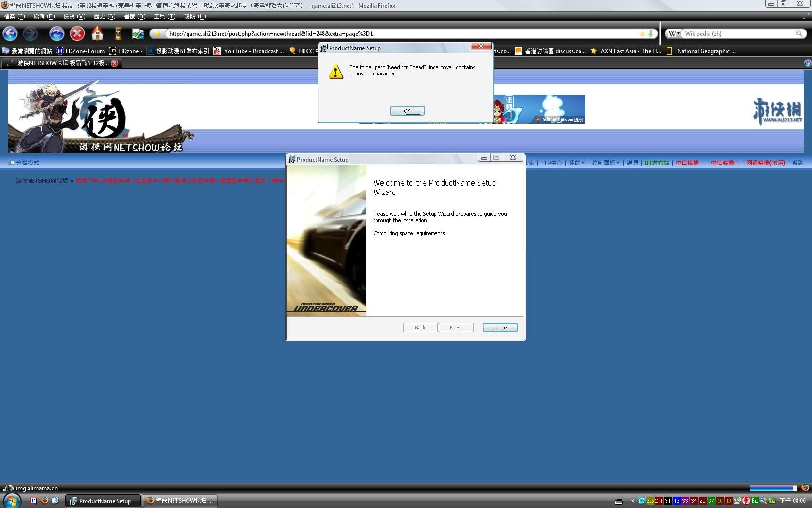Open the 檢視 (V) menu

point(74,16)
